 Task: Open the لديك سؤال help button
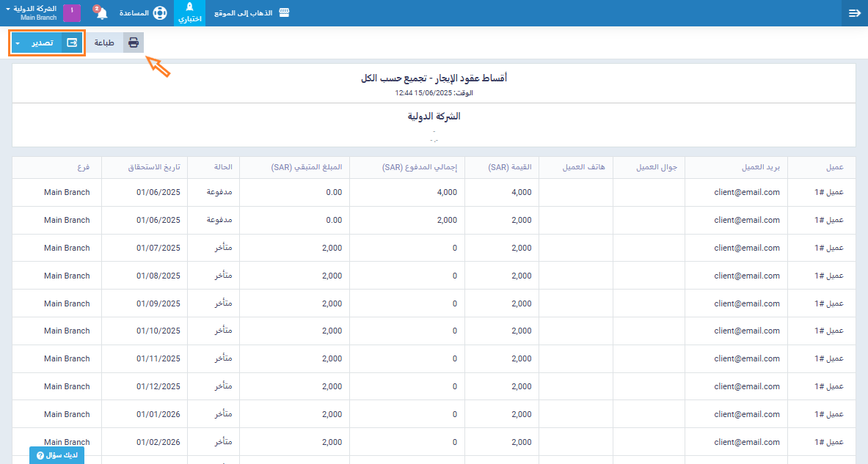coord(56,455)
